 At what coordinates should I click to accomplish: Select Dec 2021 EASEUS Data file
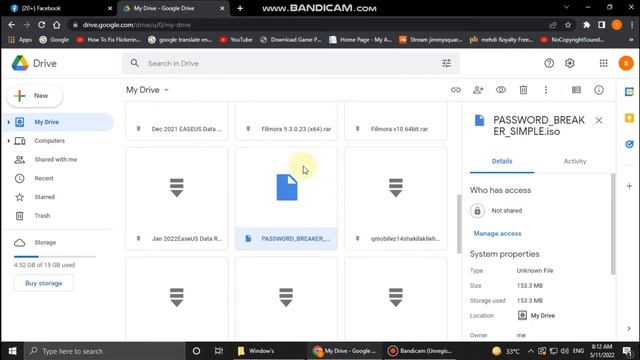tap(177, 121)
